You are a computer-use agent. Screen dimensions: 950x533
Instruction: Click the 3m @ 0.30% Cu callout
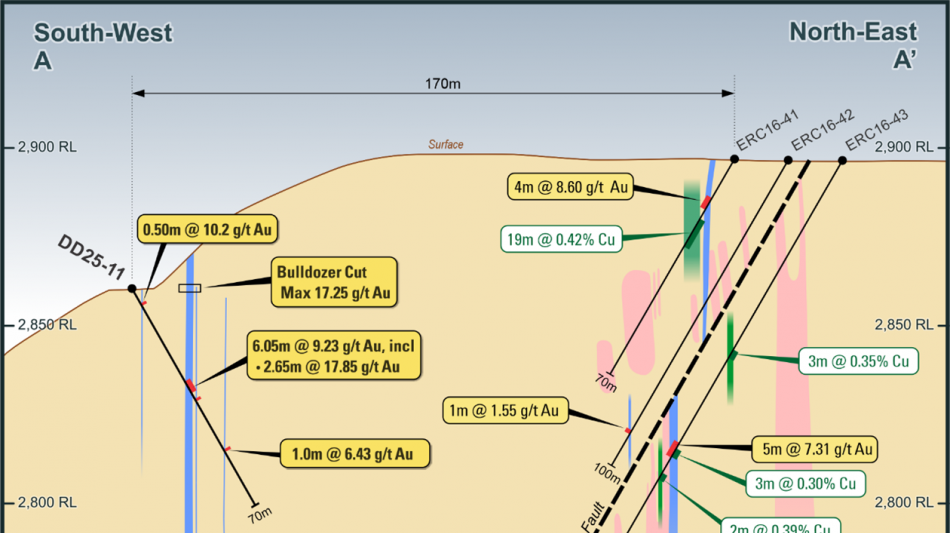tap(805, 483)
